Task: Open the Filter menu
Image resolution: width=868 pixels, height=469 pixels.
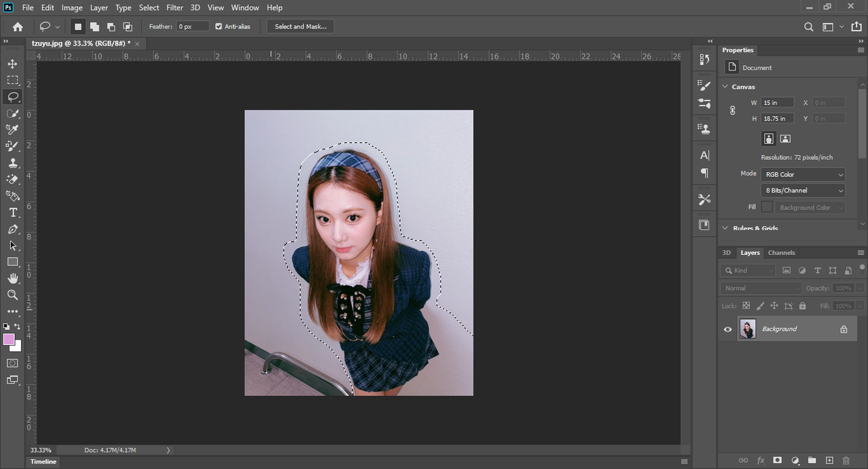Action: point(174,7)
